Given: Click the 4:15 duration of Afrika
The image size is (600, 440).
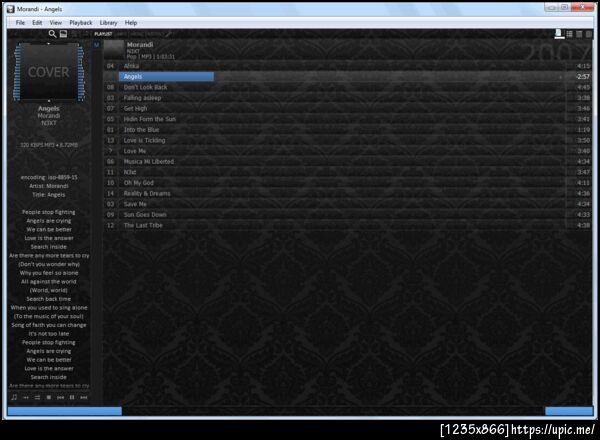Looking at the screenshot, I should [x=583, y=66].
